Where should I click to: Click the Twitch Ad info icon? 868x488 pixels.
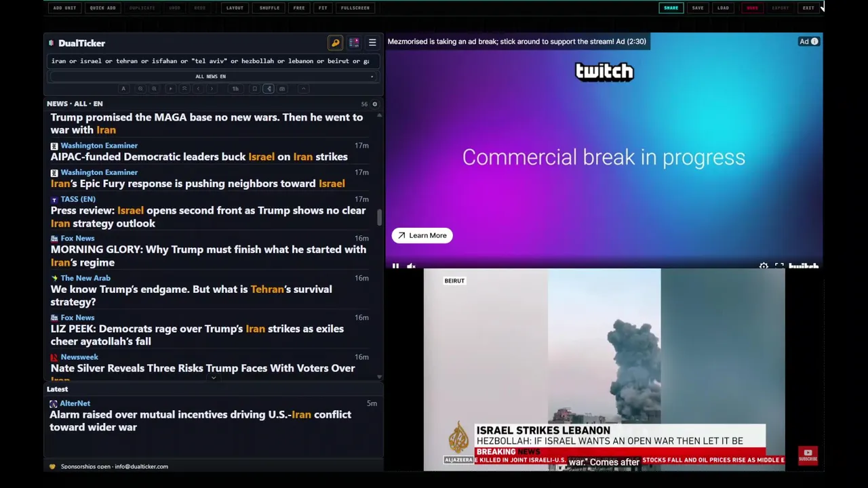pos(814,41)
